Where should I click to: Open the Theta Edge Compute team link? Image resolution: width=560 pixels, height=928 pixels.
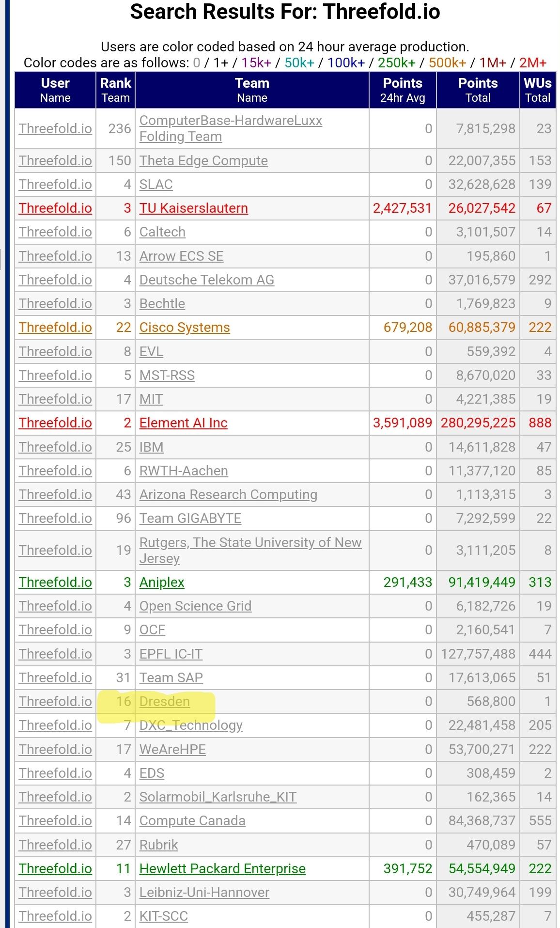[x=203, y=160]
